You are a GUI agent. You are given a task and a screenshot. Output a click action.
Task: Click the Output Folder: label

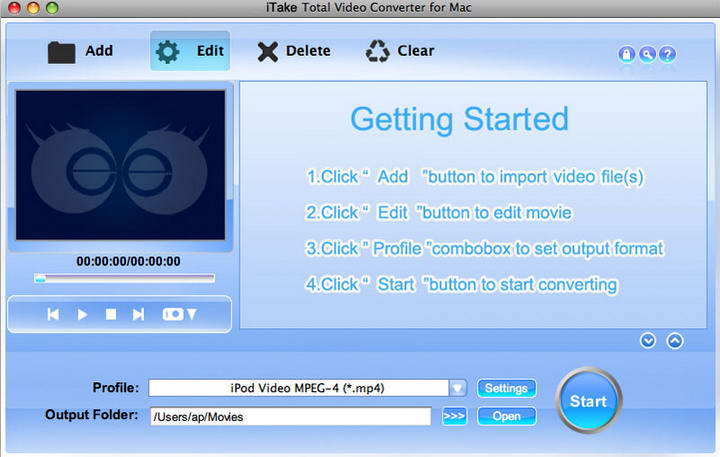tap(91, 415)
